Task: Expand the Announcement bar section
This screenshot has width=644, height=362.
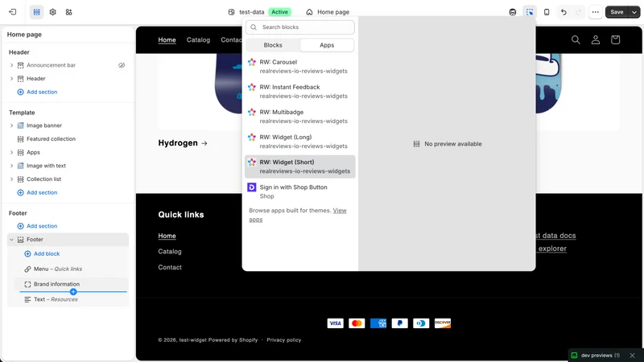Action: coord(11,65)
